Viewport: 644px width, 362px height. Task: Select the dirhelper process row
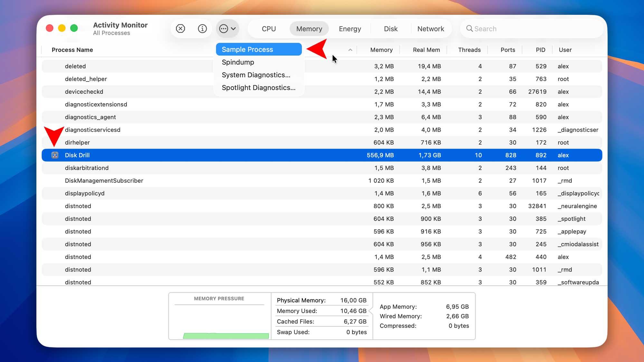(322, 143)
